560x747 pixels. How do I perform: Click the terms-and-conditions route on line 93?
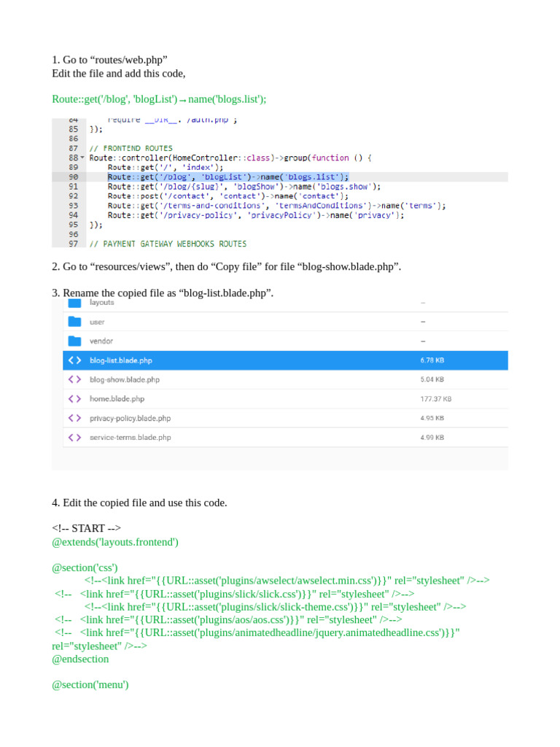tap(276, 205)
